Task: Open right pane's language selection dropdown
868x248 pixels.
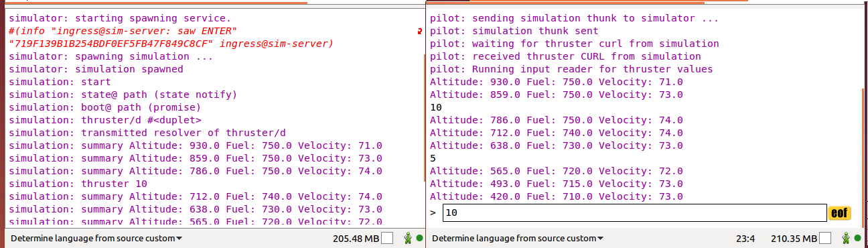Action: (517, 238)
